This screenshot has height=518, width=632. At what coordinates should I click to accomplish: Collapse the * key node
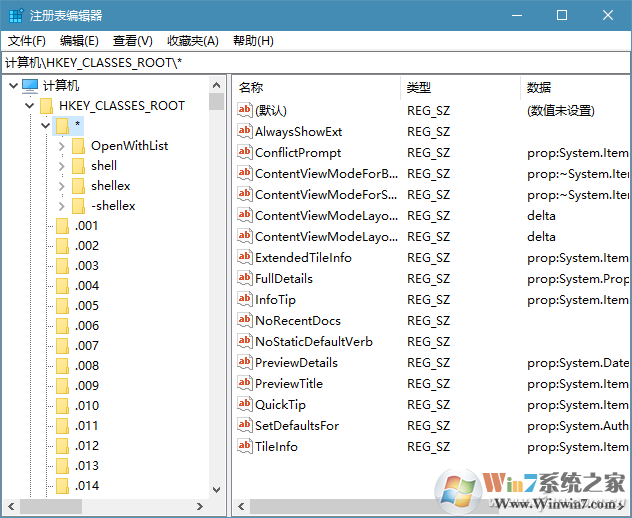click(46, 126)
